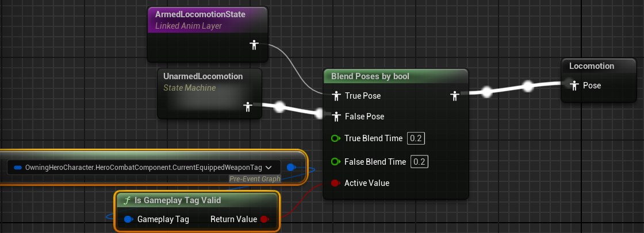The image size is (644, 233).
Task: Click the UnarmedLocomotion output pose pin
Action: pos(248,106)
